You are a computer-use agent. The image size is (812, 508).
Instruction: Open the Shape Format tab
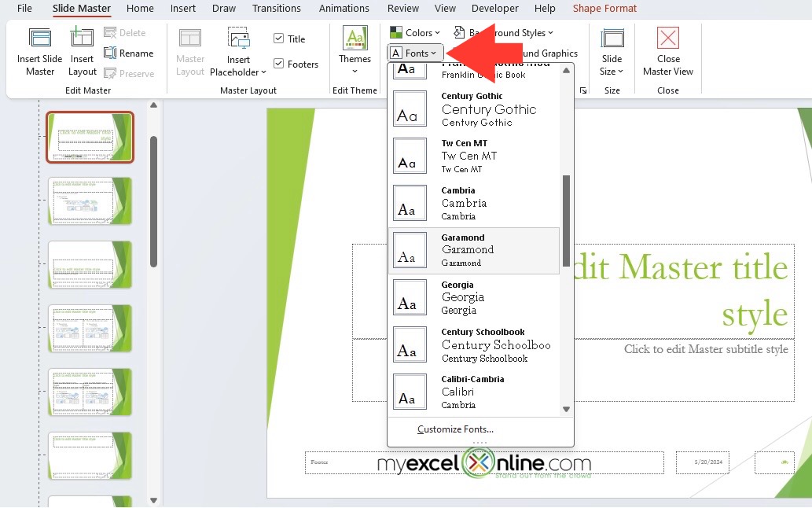click(x=604, y=9)
